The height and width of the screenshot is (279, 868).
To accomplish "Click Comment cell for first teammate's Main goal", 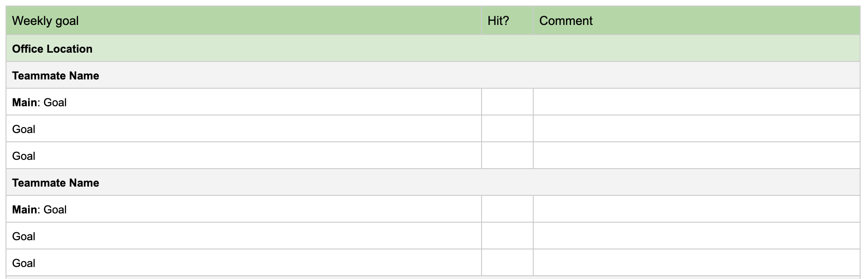I will click(696, 102).
